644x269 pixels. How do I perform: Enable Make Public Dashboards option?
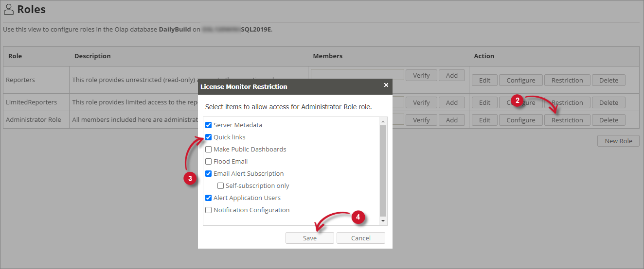pyautogui.click(x=209, y=149)
